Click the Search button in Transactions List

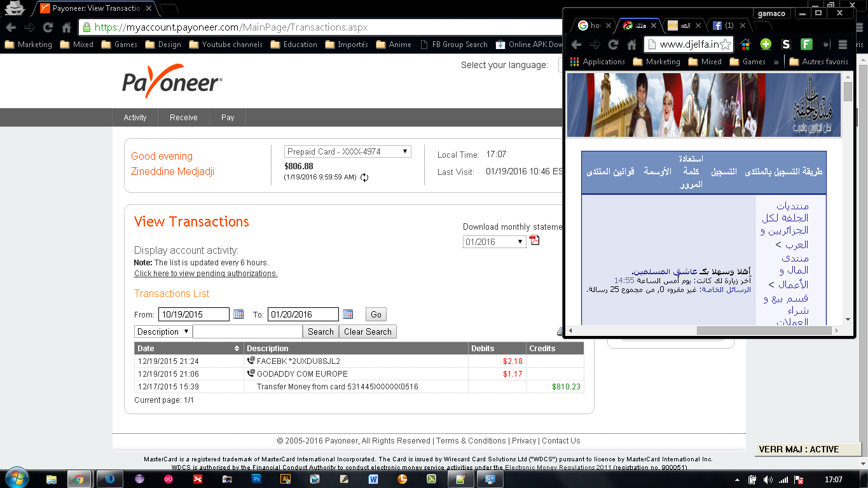(320, 331)
